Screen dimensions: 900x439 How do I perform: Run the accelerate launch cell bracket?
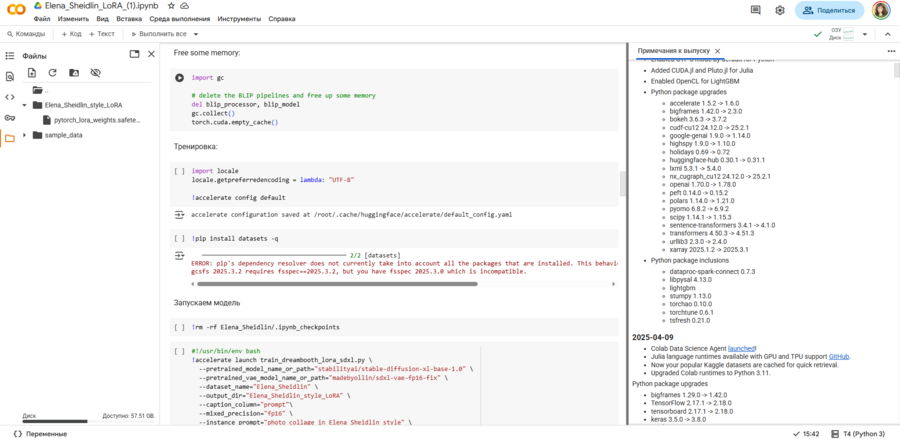tap(180, 351)
